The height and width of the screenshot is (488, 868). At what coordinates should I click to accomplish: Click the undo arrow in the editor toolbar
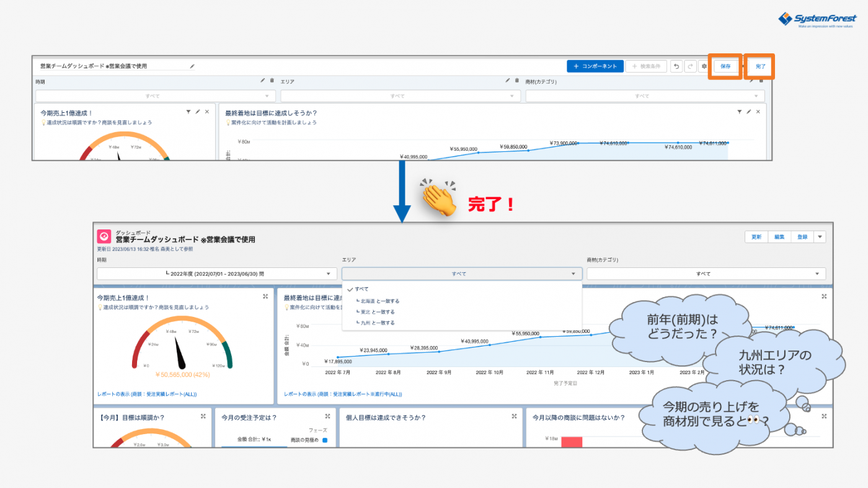[x=676, y=66]
